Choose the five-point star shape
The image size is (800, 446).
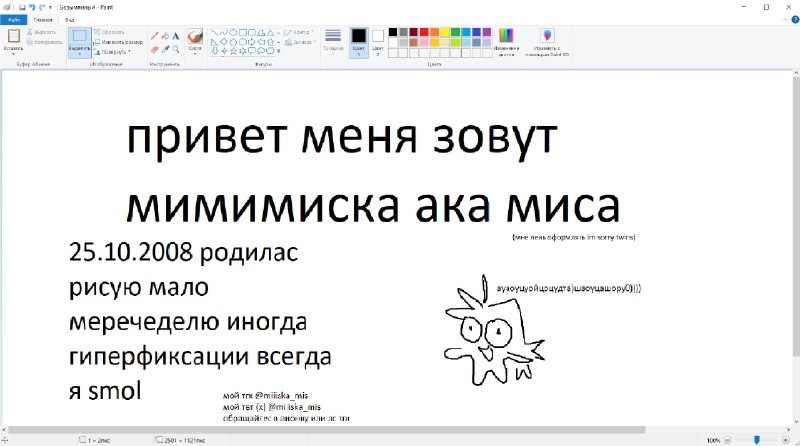click(x=233, y=51)
